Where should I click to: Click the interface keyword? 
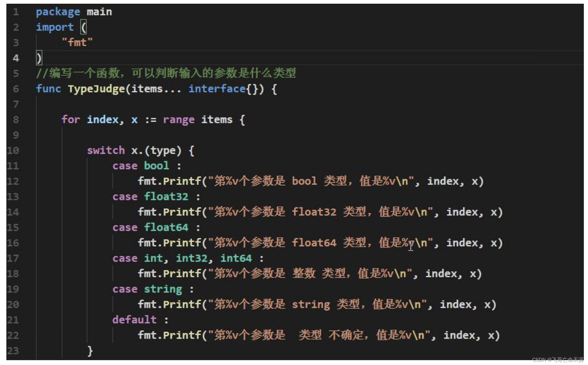(x=217, y=89)
